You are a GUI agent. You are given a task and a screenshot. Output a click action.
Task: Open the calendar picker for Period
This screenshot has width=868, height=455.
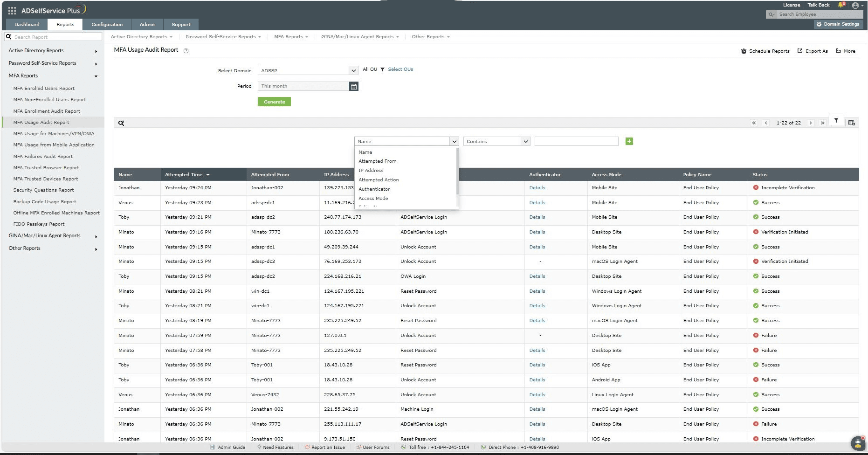(x=354, y=86)
